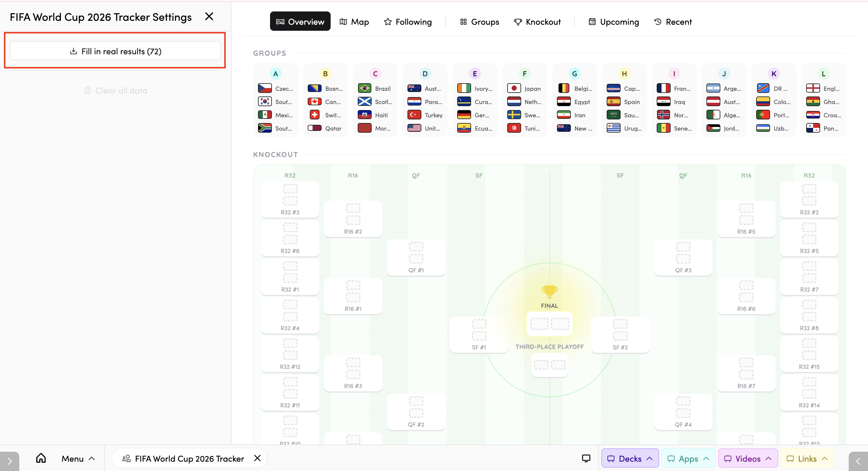Click Norway team row in Group I
The width and height of the screenshot is (868, 471).
tap(674, 115)
